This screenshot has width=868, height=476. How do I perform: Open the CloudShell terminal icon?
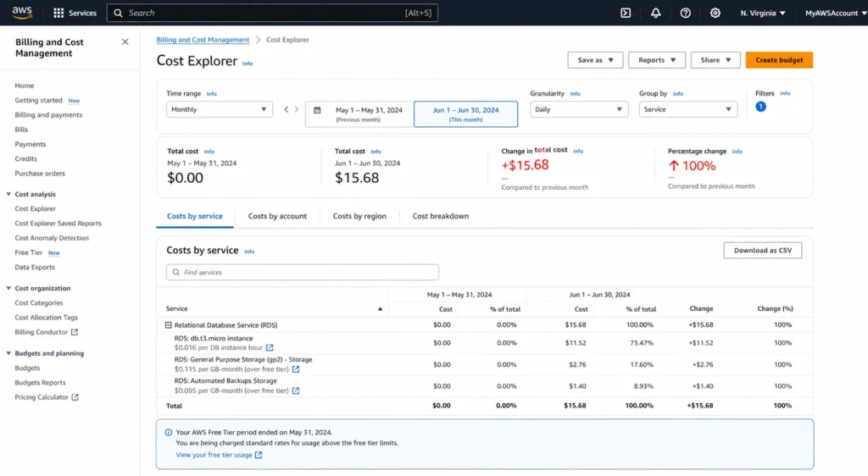626,13
